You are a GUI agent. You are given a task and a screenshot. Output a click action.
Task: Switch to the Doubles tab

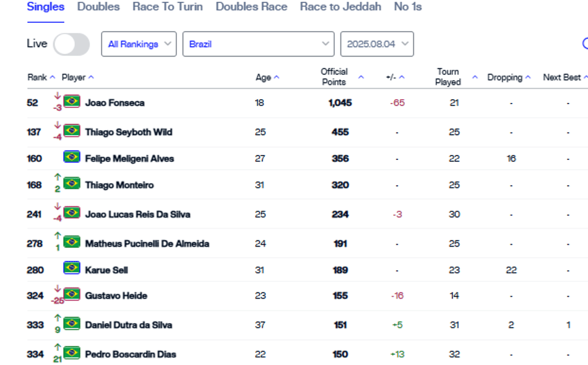pyautogui.click(x=98, y=7)
